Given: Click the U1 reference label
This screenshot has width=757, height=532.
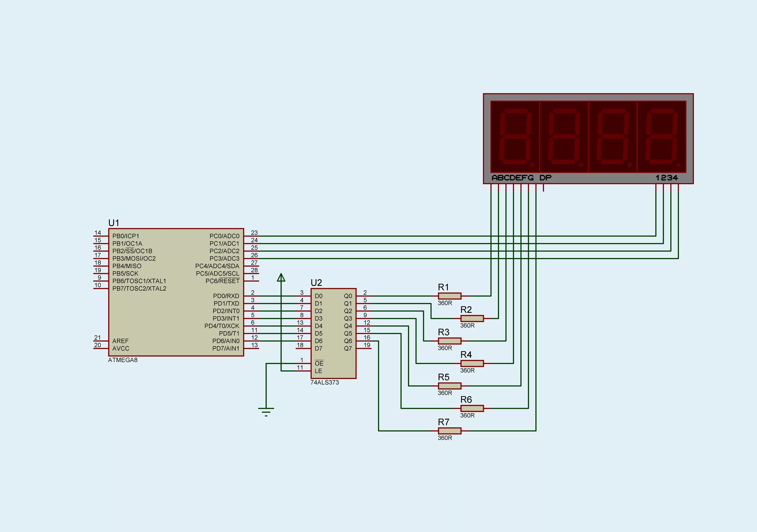Looking at the screenshot, I should point(114,223).
